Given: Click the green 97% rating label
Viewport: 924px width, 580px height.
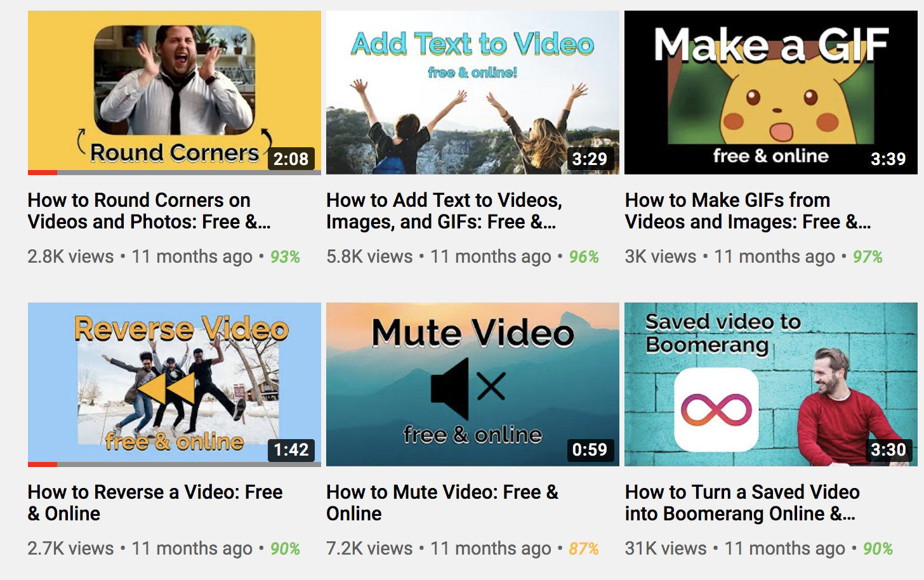Looking at the screenshot, I should (868, 257).
